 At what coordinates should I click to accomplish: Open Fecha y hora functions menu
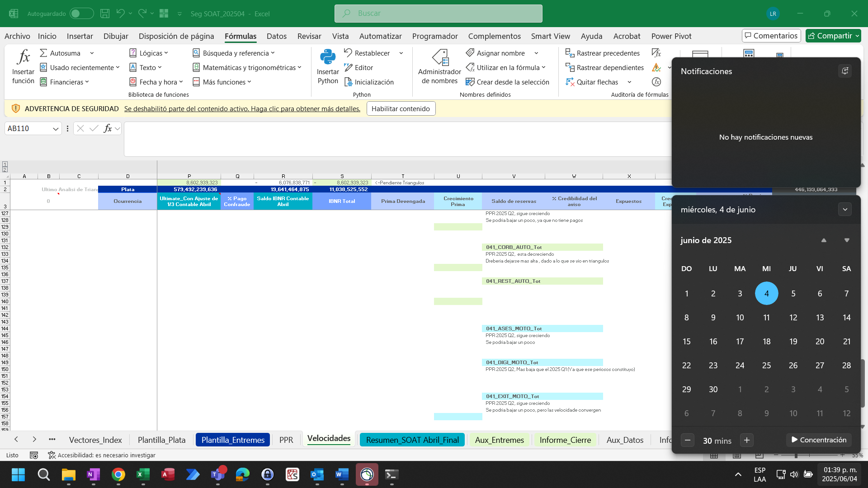tap(156, 82)
